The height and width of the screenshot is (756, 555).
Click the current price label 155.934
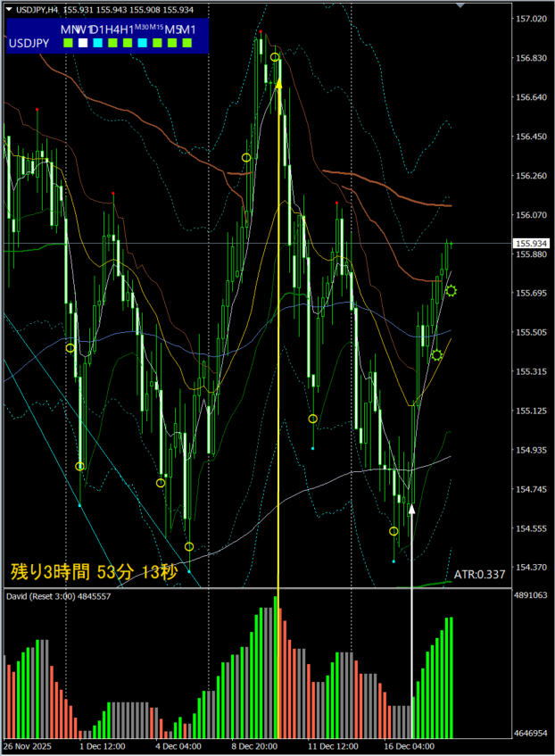pos(532,244)
